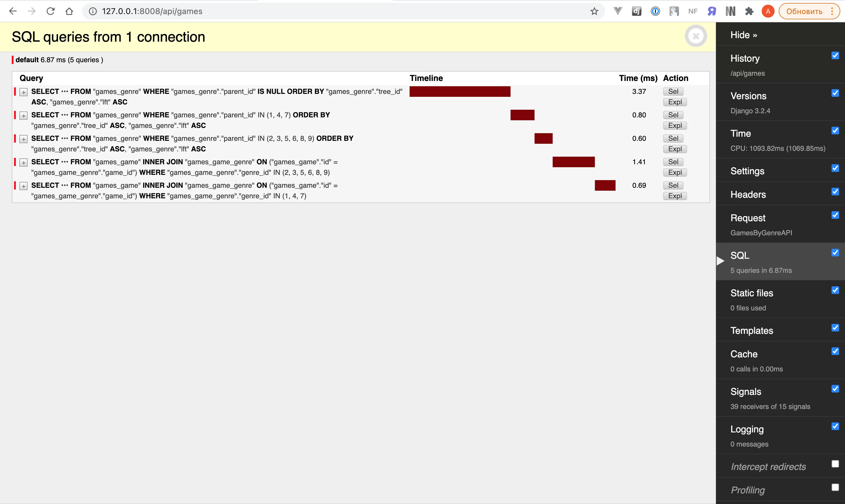The image size is (845, 504).
Task: Click the home page icon
Action: pos(69,11)
